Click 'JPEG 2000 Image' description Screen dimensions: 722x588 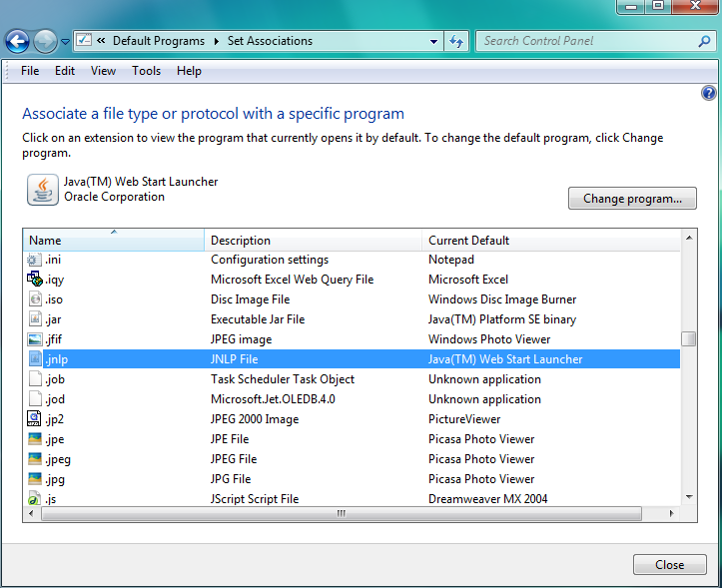click(x=255, y=419)
